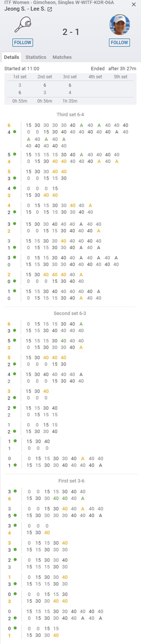
Task: Click the 1h 35m third set duration
Action: click(70, 101)
